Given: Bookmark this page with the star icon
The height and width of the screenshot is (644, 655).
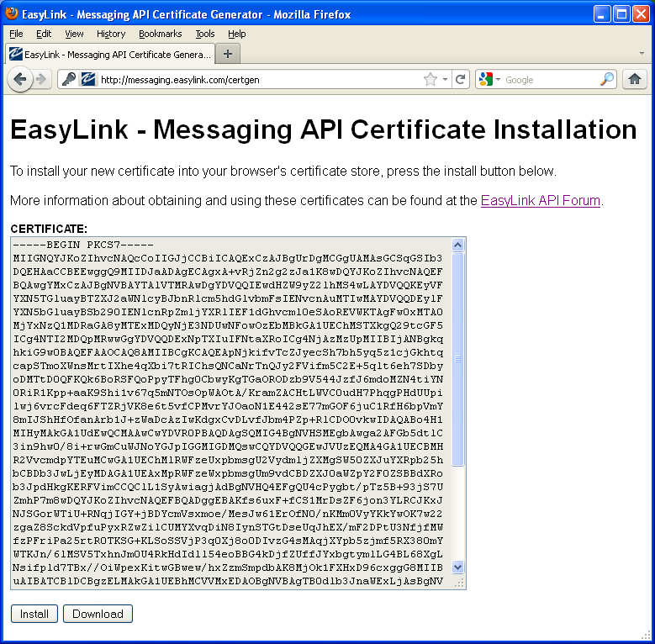Looking at the screenshot, I should tap(430, 79).
